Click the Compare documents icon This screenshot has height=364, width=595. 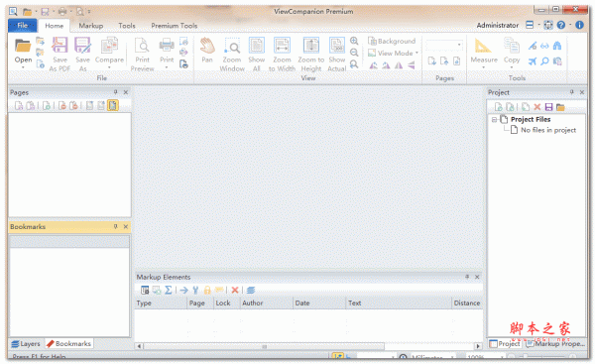coord(109,46)
